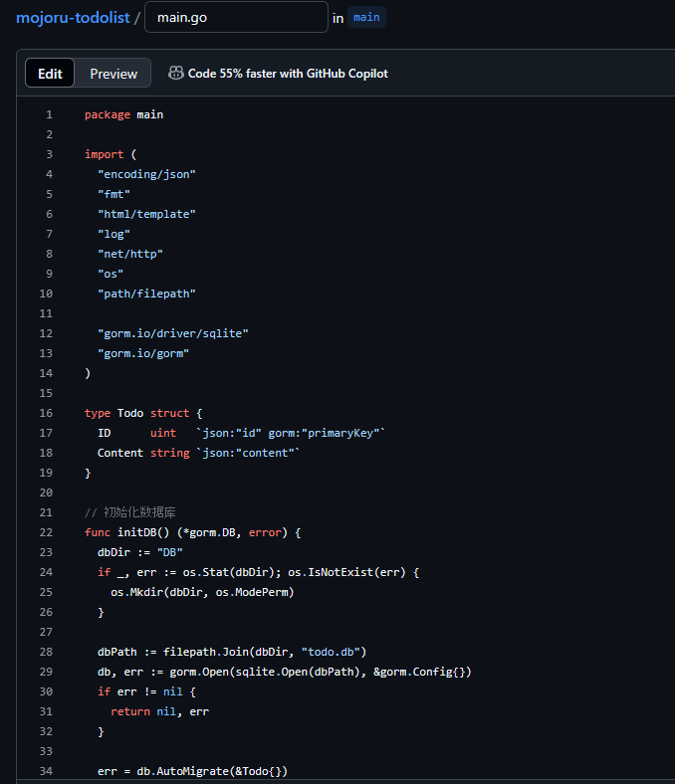The width and height of the screenshot is (675, 784).
Task: Click the 'import (' line in editor
Action: 111,154
